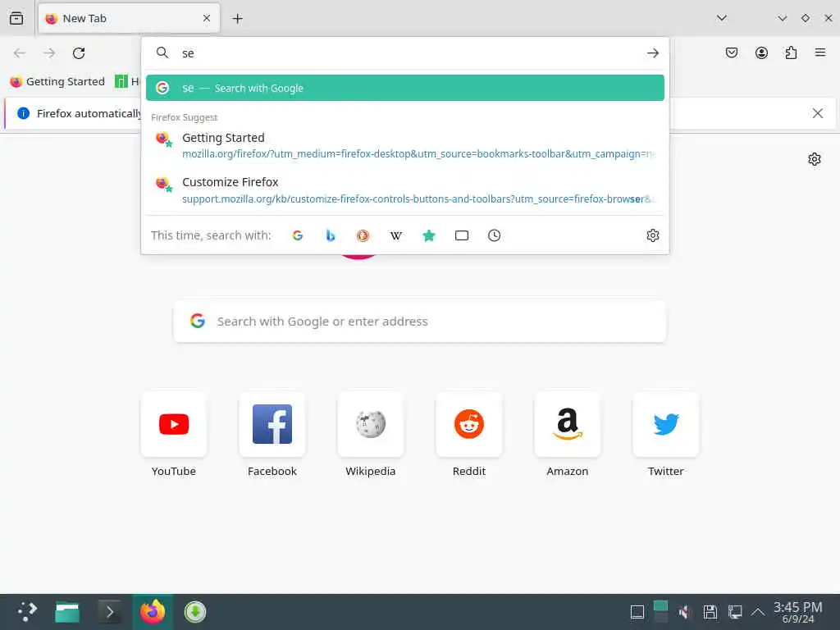840x630 pixels.
Task: Choose 'se — Search with Google' suggestion
Action: (x=405, y=88)
